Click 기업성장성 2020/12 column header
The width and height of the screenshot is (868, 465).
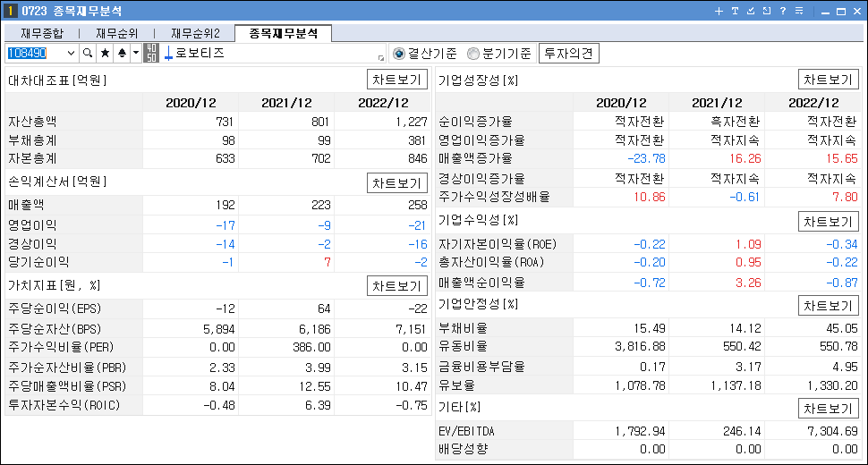[621, 103]
